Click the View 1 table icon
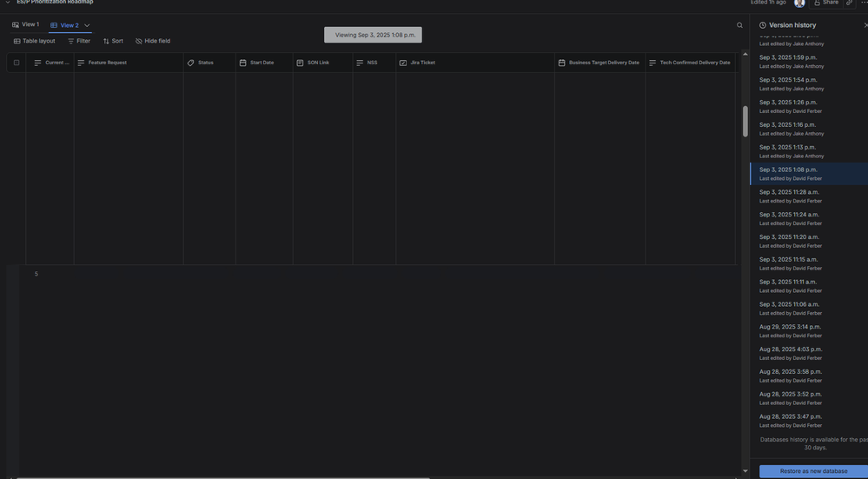The width and height of the screenshot is (868, 479). click(16, 24)
